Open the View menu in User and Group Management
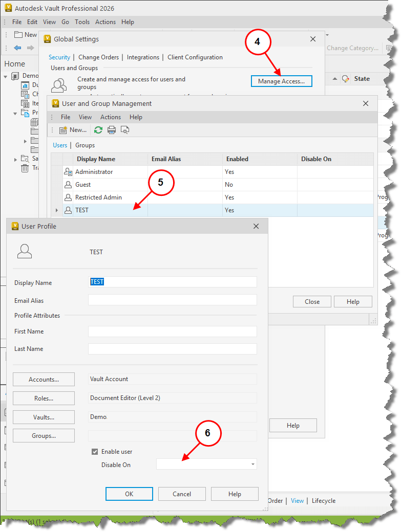401x532 pixels. pos(85,117)
